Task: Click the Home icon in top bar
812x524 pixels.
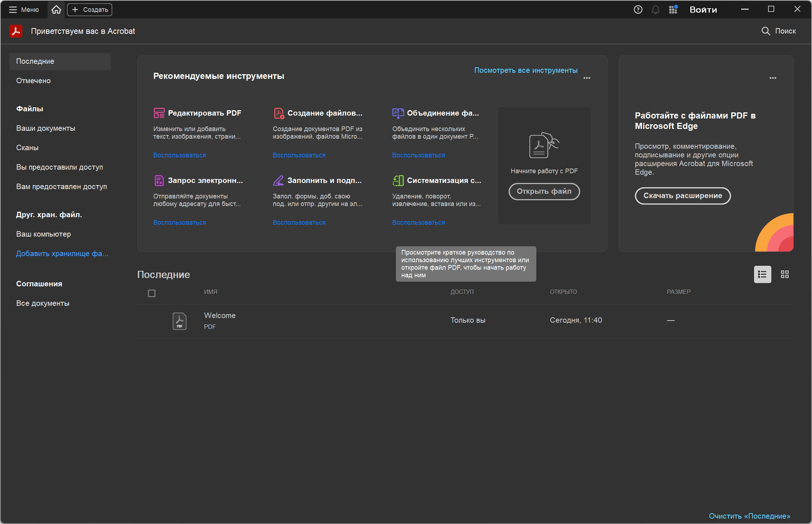Action: coord(56,10)
